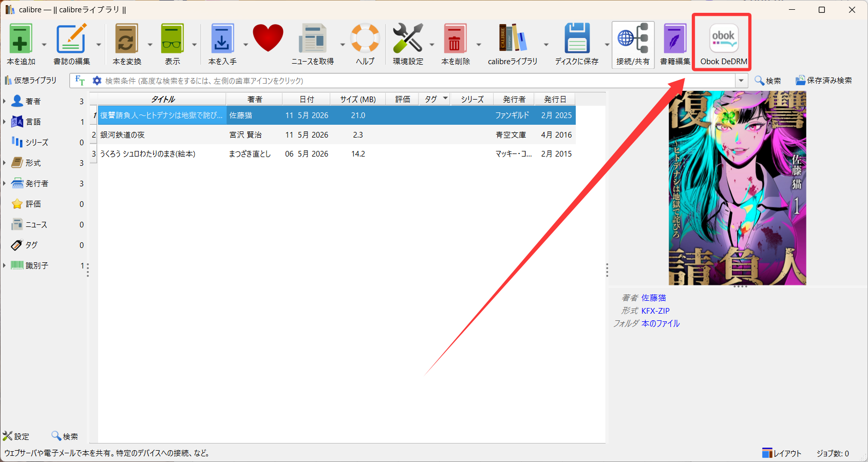Open dropdown arrow next to 本を変換
Image resolution: width=868 pixels, height=462 pixels.
point(150,45)
